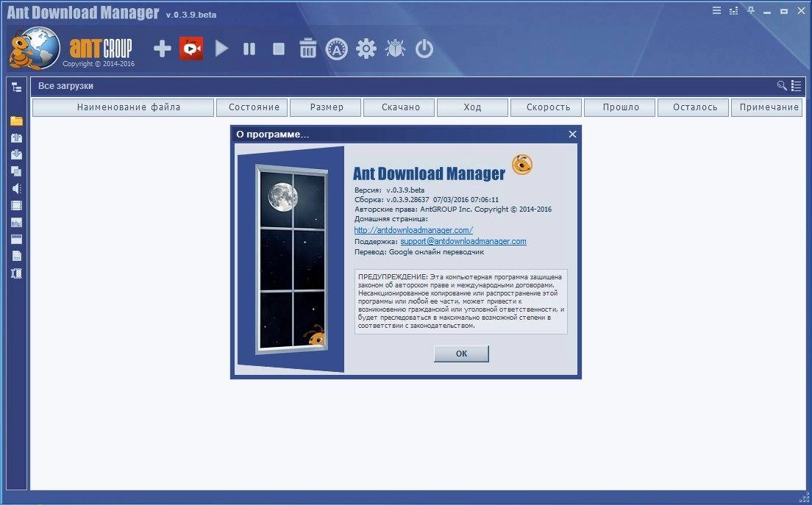Close the 'О программе...' dialog
Viewport: 812px width, 505px height.
(x=572, y=134)
